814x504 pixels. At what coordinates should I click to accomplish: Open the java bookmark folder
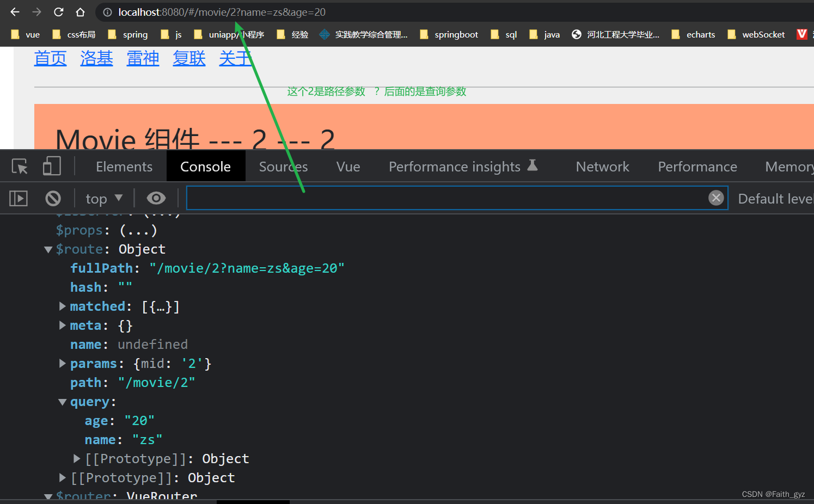point(544,34)
